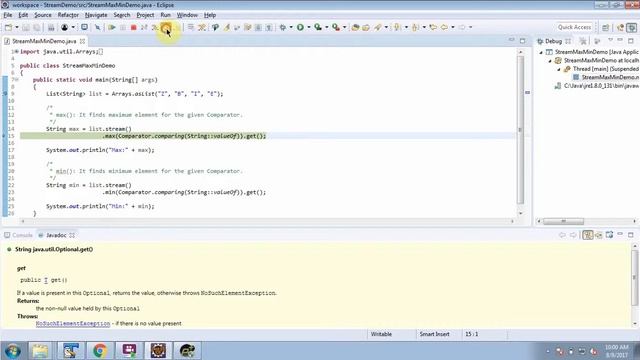The image size is (640, 360).
Task: Switch to the Console tab
Action: click(18, 235)
